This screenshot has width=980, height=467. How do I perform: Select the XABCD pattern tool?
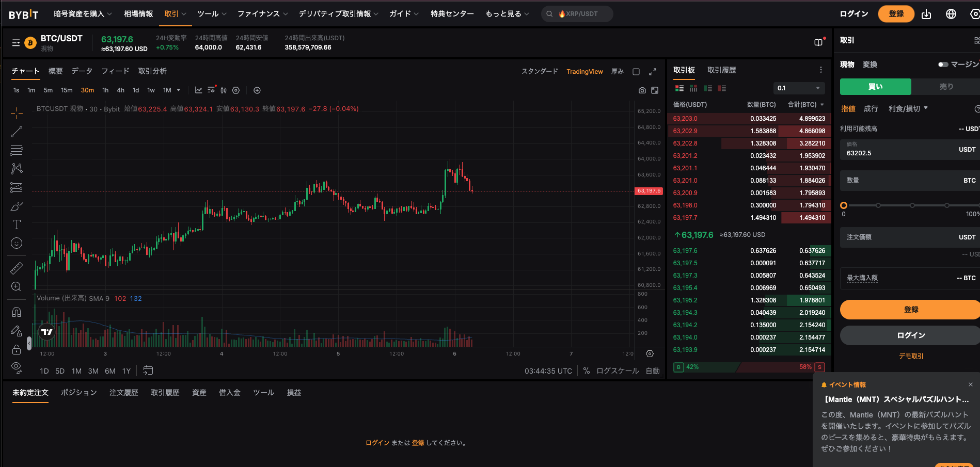point(17,169)
